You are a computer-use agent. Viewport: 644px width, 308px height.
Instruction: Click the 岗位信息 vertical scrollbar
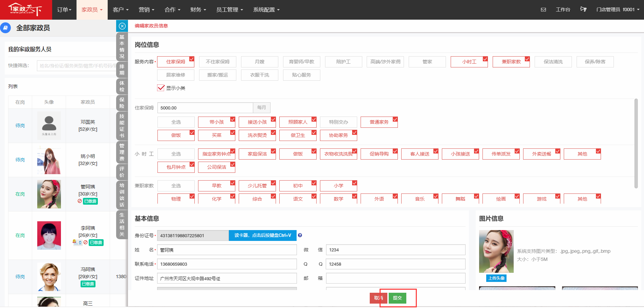tap(636, 144)
